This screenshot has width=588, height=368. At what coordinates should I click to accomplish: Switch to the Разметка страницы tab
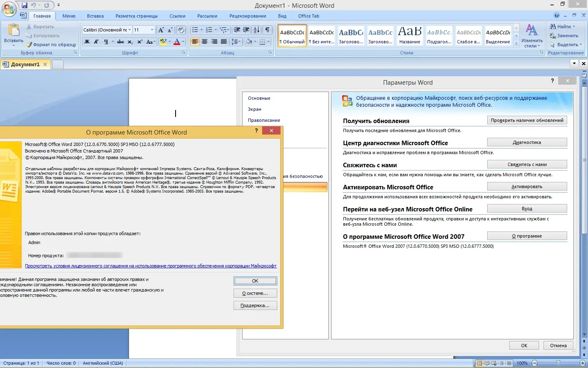pos(136,16)
